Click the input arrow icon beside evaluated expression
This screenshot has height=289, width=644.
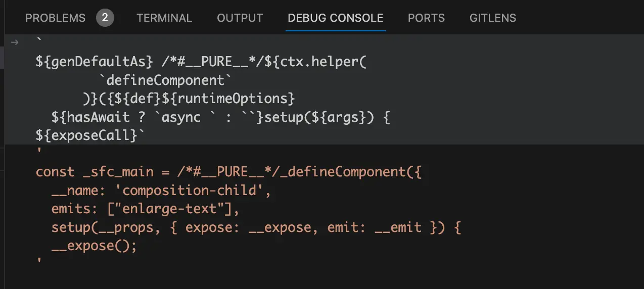pyautogui.click(x=15, y=42)
